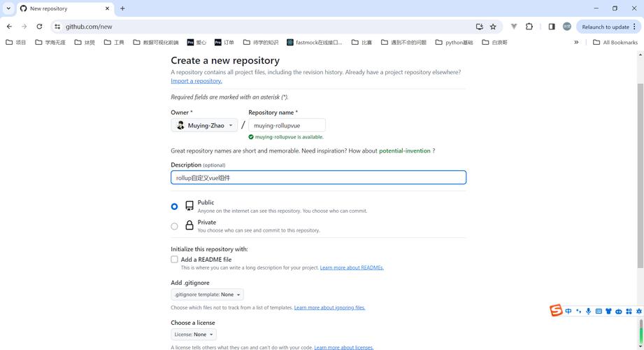
Task: Show more bookmarks with double chevron
Action: (576, 42)
